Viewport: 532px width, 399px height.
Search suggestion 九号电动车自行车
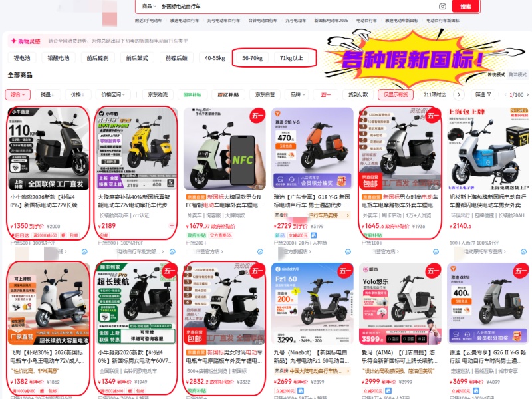(223, 21)
